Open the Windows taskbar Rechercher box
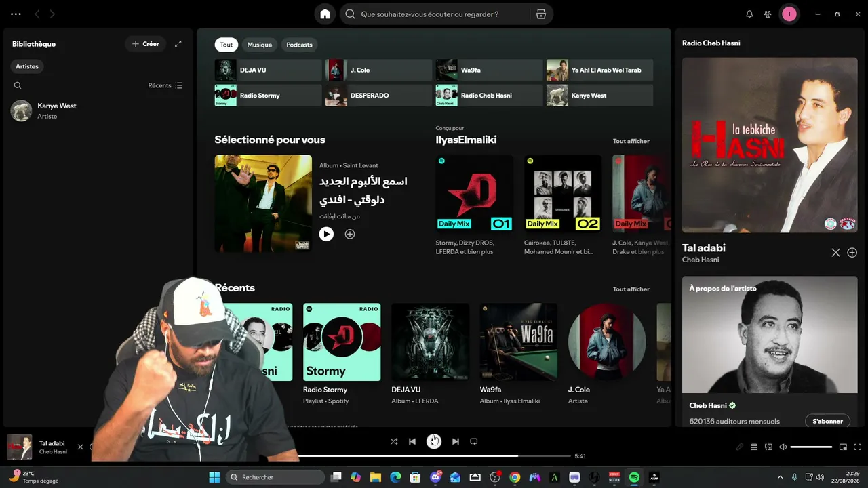This screenshot has height=488, width=868. coord(277,477)
